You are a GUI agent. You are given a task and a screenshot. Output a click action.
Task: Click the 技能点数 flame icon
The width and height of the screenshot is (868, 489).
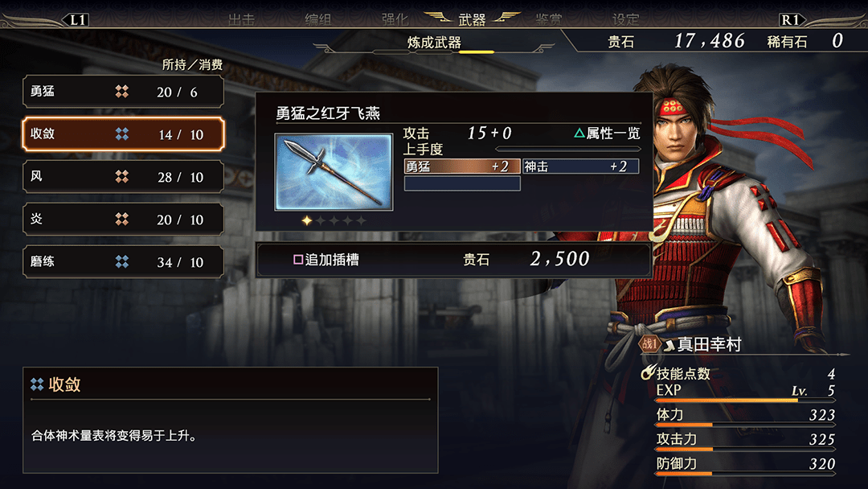[648, 372]
